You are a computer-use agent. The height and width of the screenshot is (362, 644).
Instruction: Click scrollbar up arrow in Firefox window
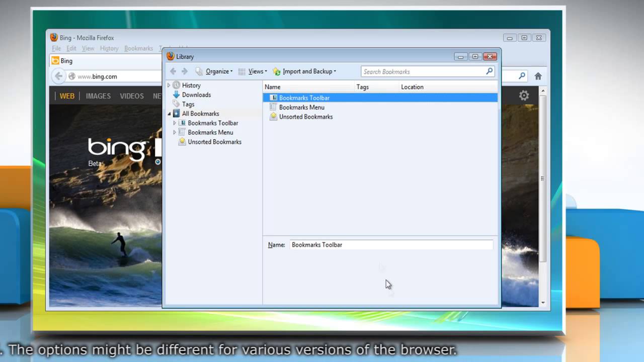[543, 90]
